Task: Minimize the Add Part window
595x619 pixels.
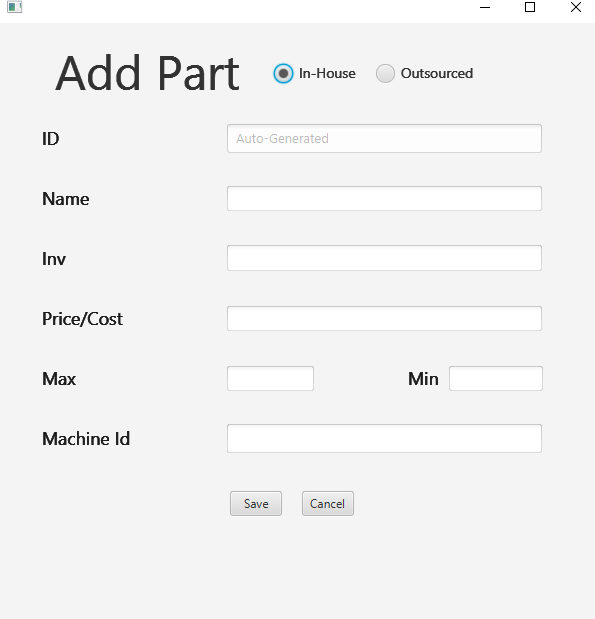Action: coord(485,7)
